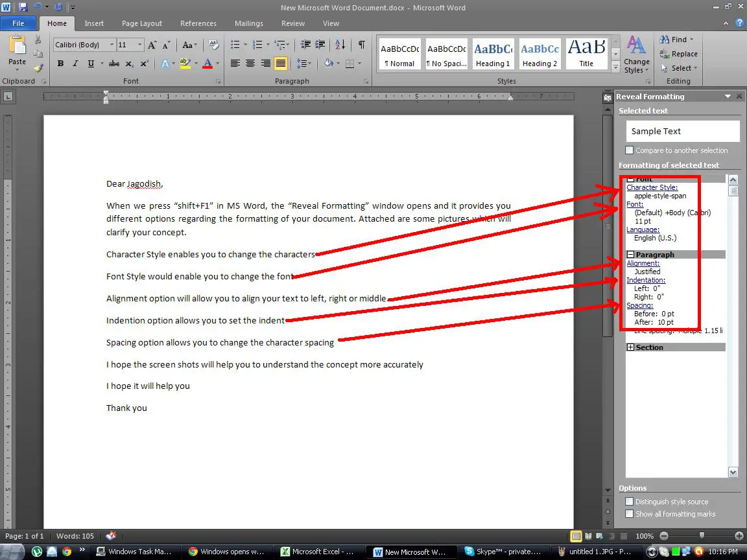Switch to the Insert tab

[94, 23]
